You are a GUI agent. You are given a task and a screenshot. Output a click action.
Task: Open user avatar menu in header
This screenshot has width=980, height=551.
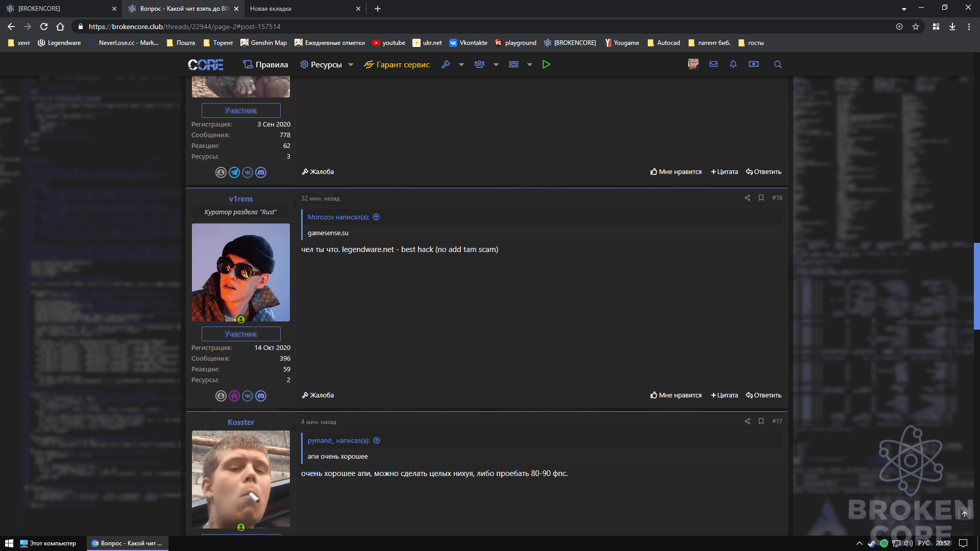pyautogui.click(x=693, y=64)
